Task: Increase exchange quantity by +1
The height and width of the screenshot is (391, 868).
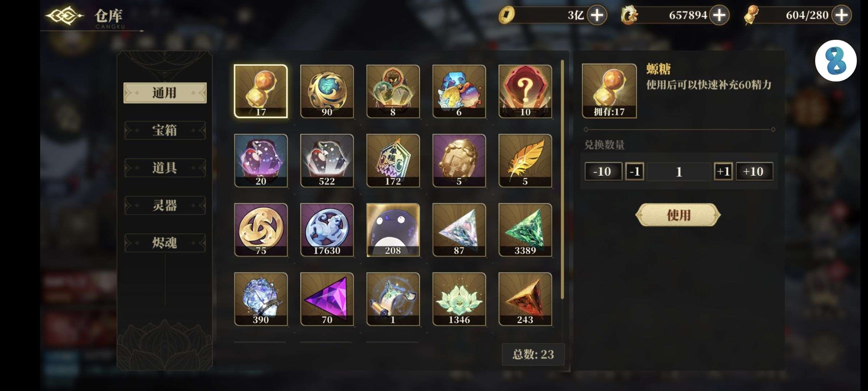Action: (x=723, y=171)
